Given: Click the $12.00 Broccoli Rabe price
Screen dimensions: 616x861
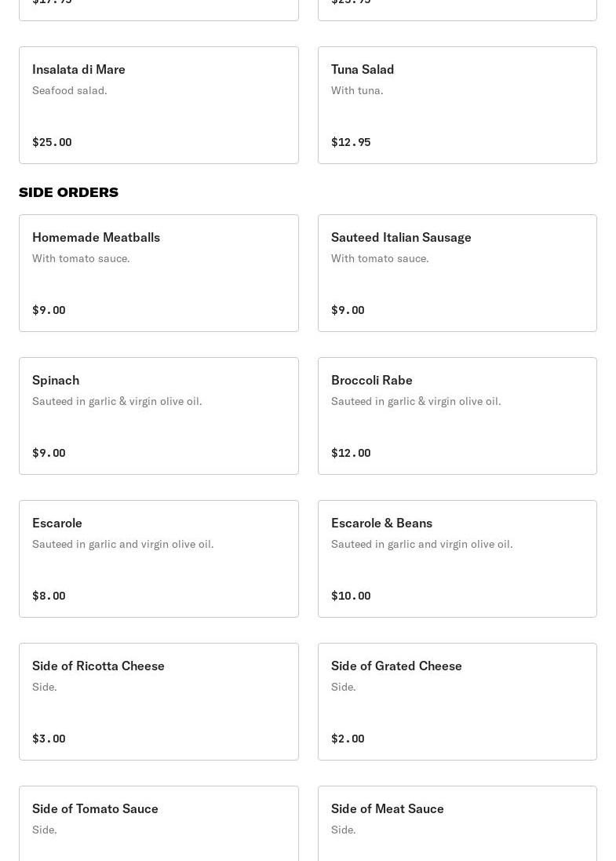Looking at the screenshot, I should point(351,453).
